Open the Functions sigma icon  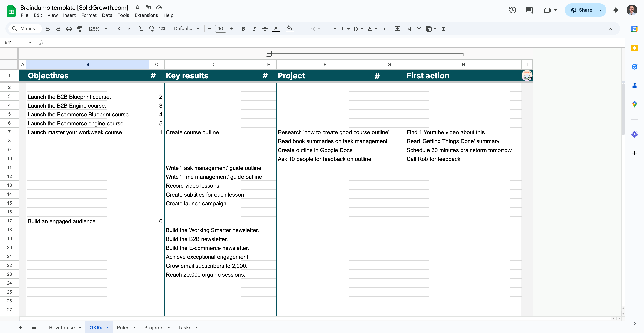(x=443, y=29)
